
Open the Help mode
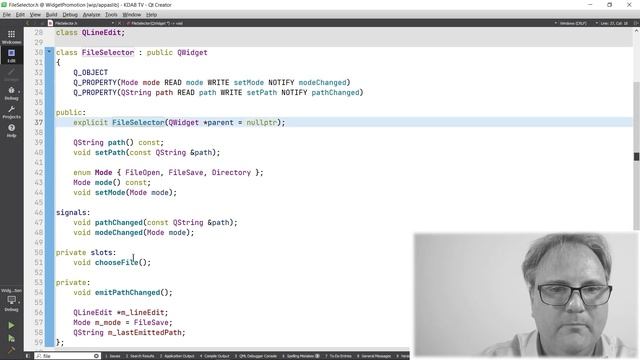[x=11, y=131]
